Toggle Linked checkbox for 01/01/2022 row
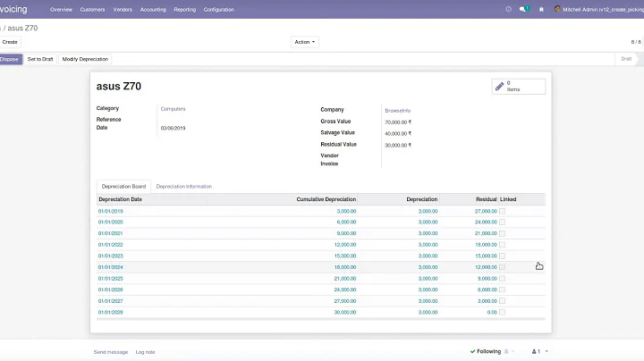Image resolution: width=644 pixels, height=361 pixels. click(x=503, y=245)
